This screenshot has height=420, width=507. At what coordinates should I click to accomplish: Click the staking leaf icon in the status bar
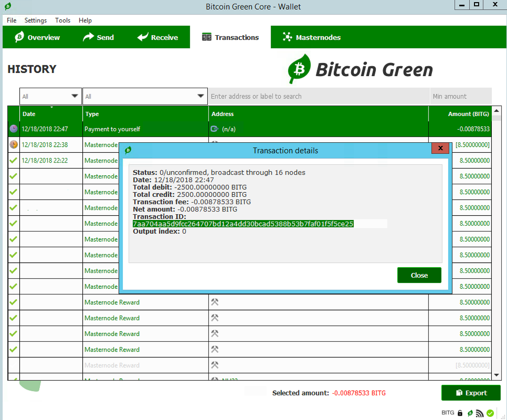tap(470, 413)
